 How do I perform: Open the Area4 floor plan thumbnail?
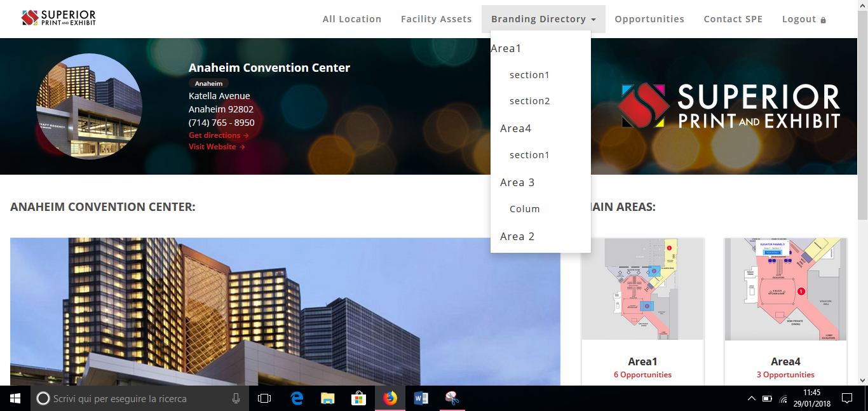(785, 290)
